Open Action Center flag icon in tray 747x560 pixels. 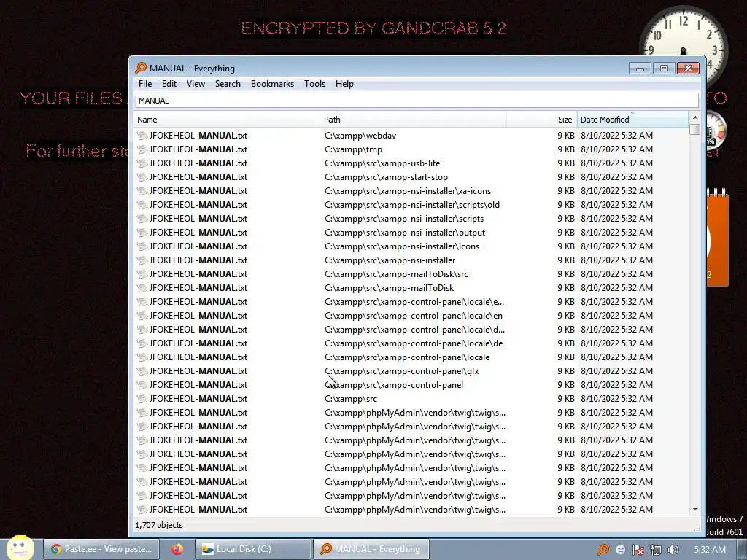coord(638,550)
